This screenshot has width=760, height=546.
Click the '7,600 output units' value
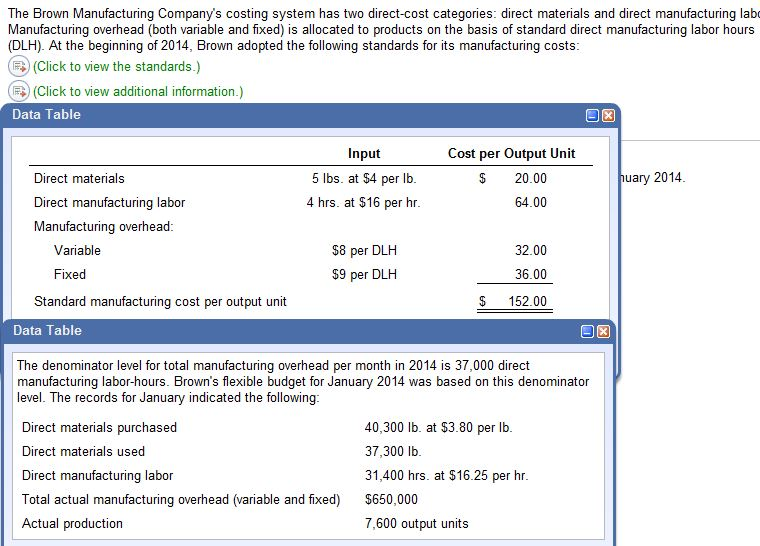(417, 524)
